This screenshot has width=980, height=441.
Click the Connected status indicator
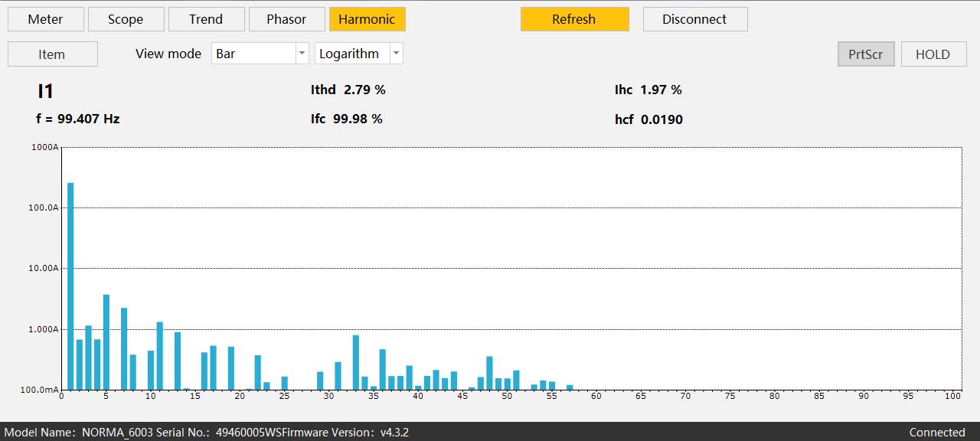coord(937,433)
